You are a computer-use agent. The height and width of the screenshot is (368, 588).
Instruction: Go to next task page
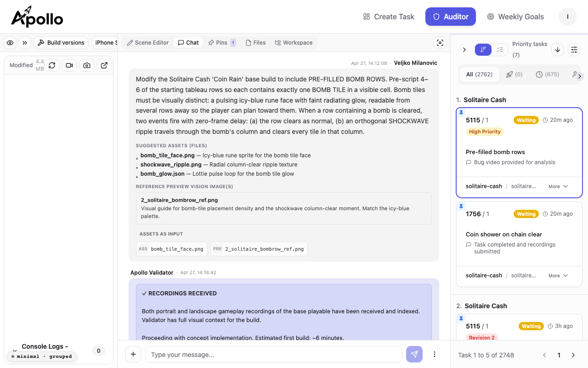pos(573,355)
